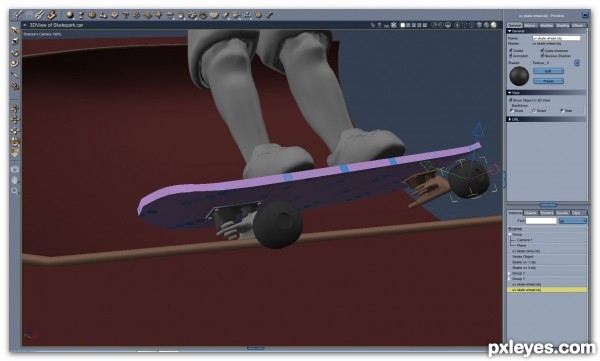Select the Backfaces Hide radio option
Screen dimensions: 600x361
pos(562,111)
